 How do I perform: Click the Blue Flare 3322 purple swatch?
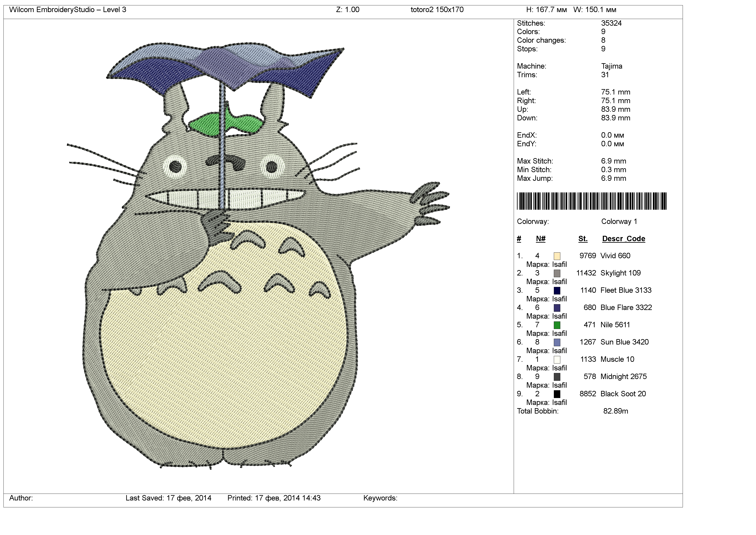tap(557, 308)
